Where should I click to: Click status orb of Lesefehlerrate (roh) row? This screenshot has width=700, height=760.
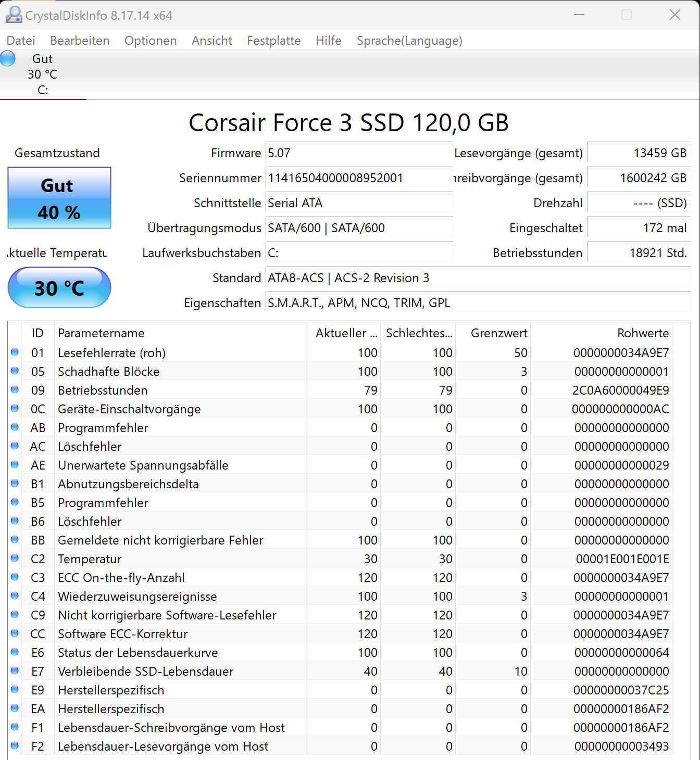click(x=15, y=352)
